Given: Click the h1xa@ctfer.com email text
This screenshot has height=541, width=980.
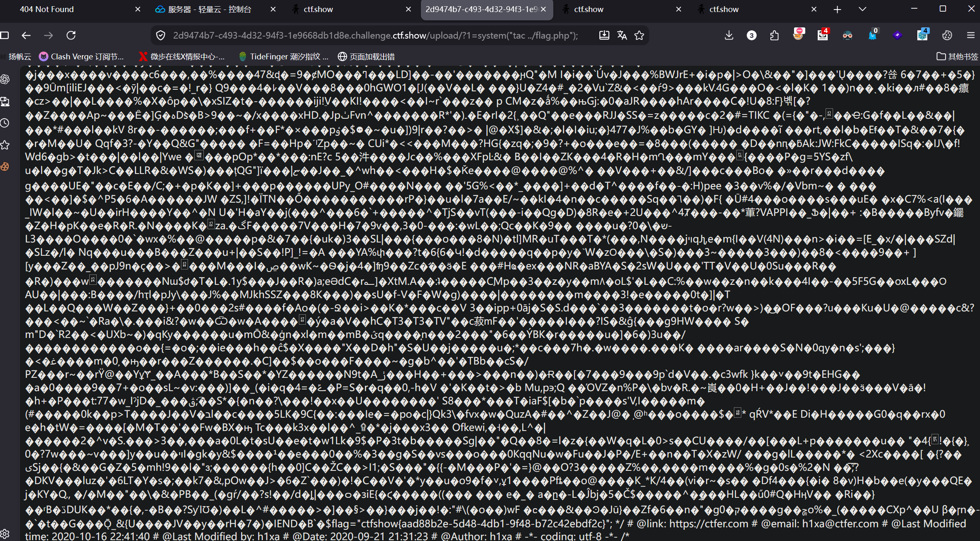Looking at the screenshot, I should [x=840, y=524].
